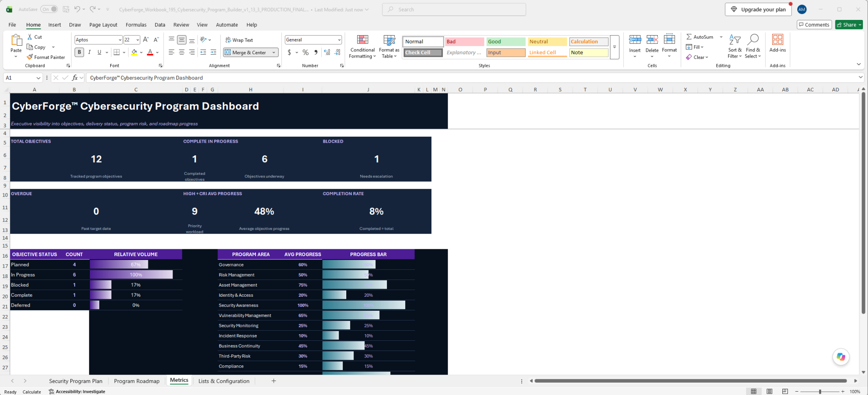Toggle Top Align
Image resolution: width=868 pixels, height=395 pixels.
171,39
